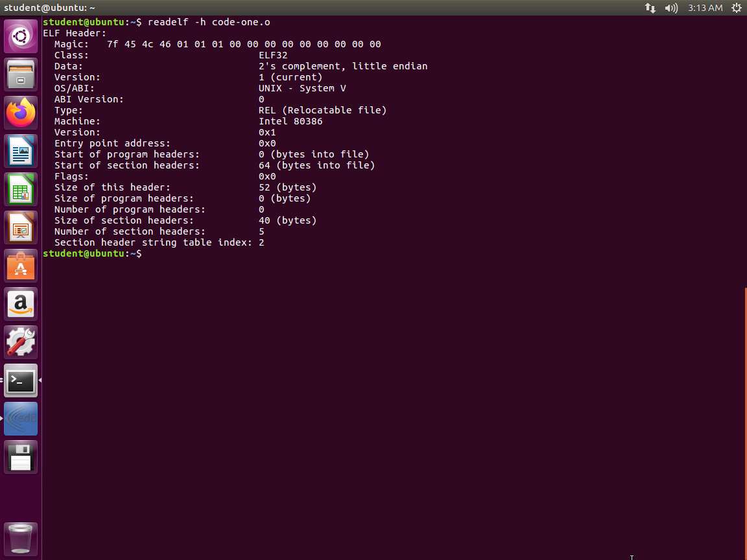Viewport: 747px width, 560px height.
Task: Launch the Firefox web browser
Action: point(21,113)
